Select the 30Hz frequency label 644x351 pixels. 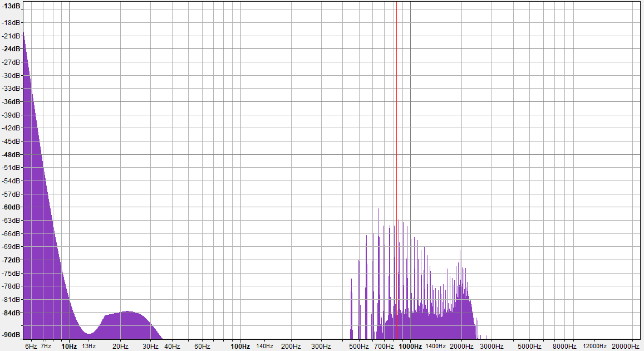coord(150,347)
